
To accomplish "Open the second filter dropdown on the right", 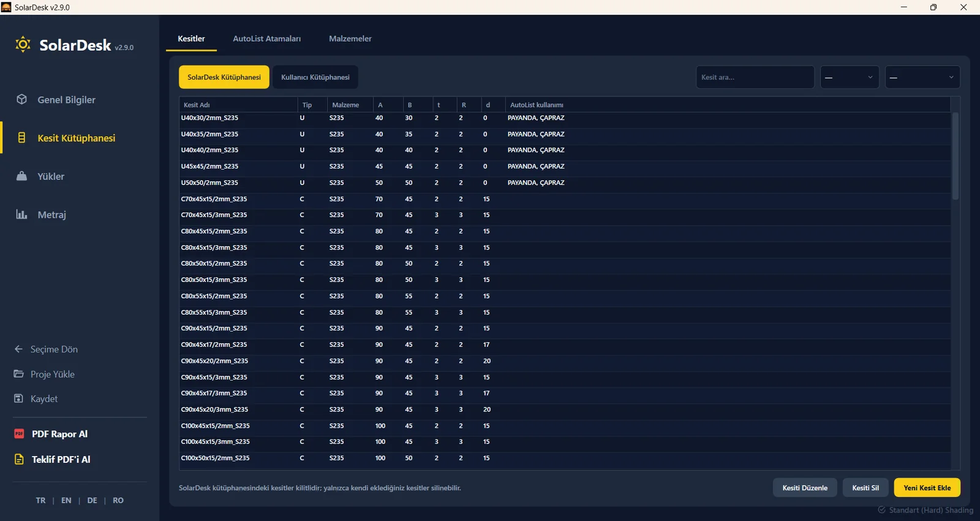I will click(x=922, y=77).
